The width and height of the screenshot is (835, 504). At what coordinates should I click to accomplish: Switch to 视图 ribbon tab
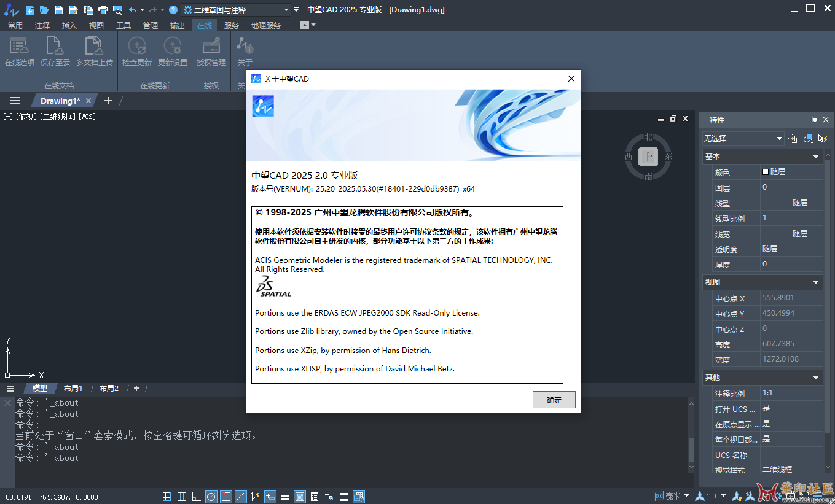click(x=96, y=25)
